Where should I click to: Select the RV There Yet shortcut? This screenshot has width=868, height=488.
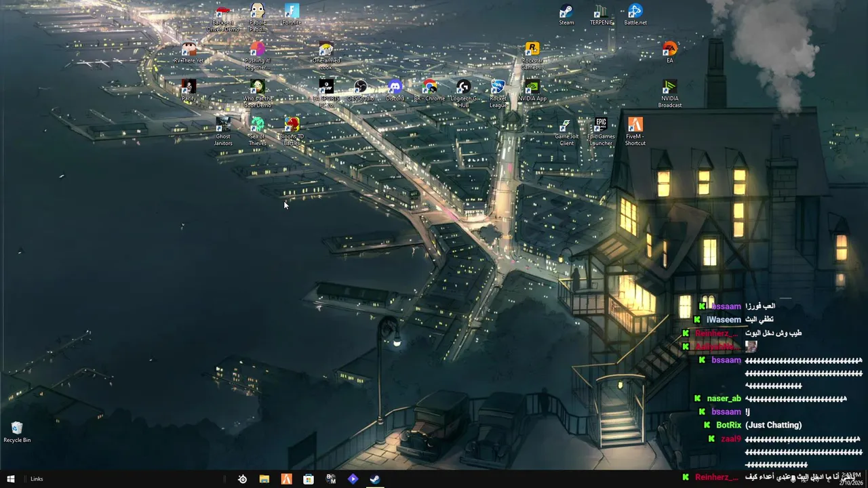189,53
